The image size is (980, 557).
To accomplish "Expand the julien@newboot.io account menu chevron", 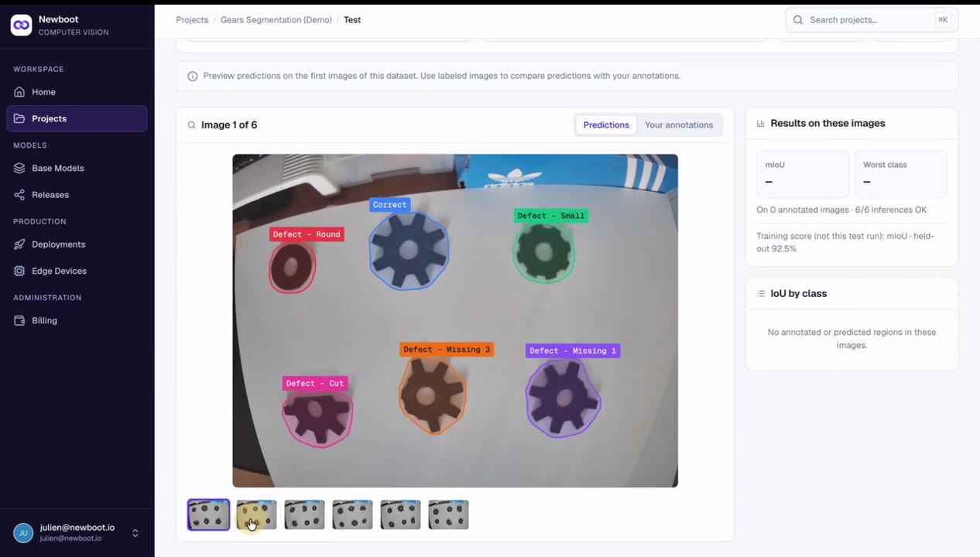I will click(135, 533).
